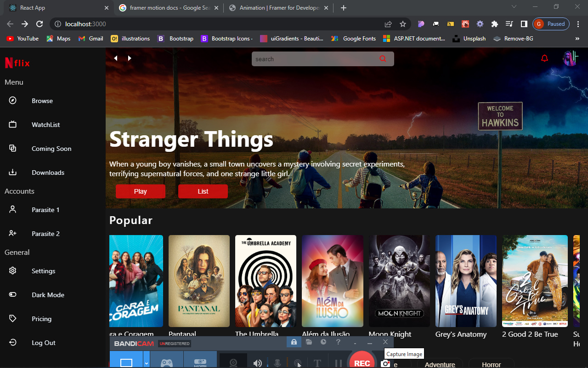Log Out from the sidebar

(32, 343)
